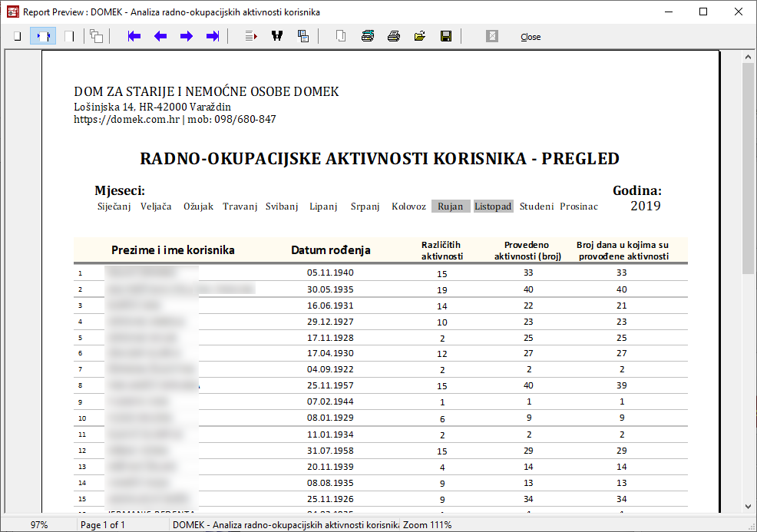This screenshot has height=532, width=757.
Task: Go to the first page of report
Action: click(134, 36)
